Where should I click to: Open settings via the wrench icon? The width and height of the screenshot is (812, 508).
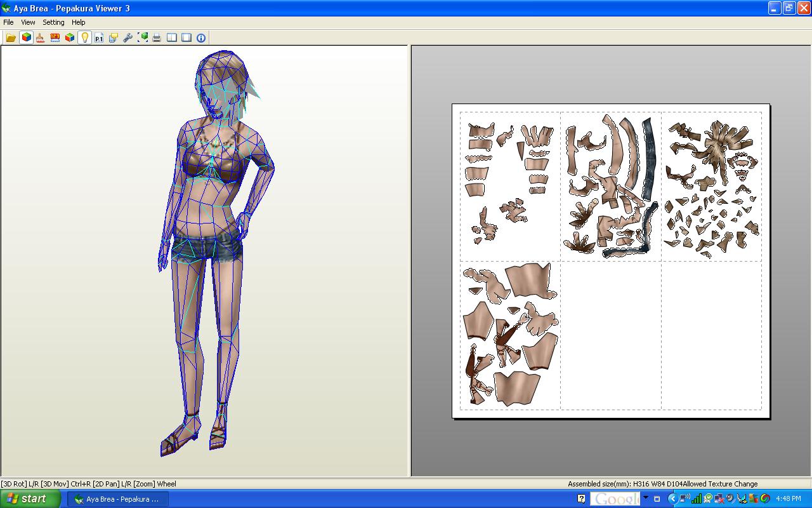coord(128,38)
